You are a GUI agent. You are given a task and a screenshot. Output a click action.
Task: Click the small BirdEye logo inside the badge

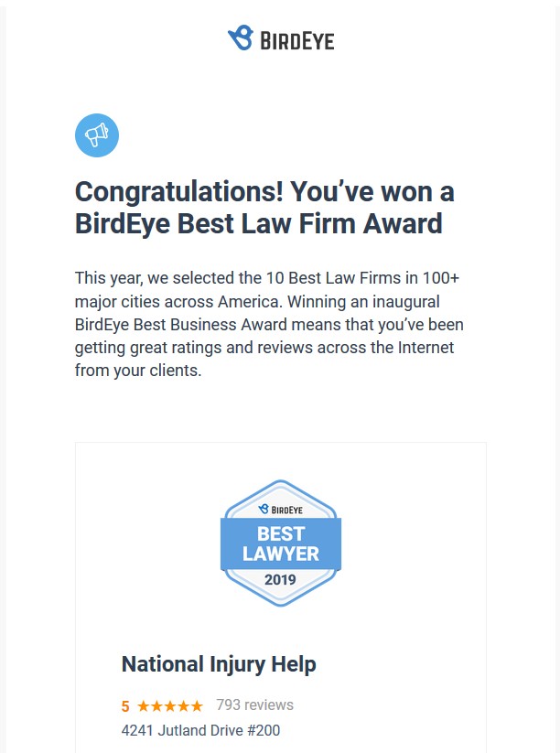coord(281,510)
